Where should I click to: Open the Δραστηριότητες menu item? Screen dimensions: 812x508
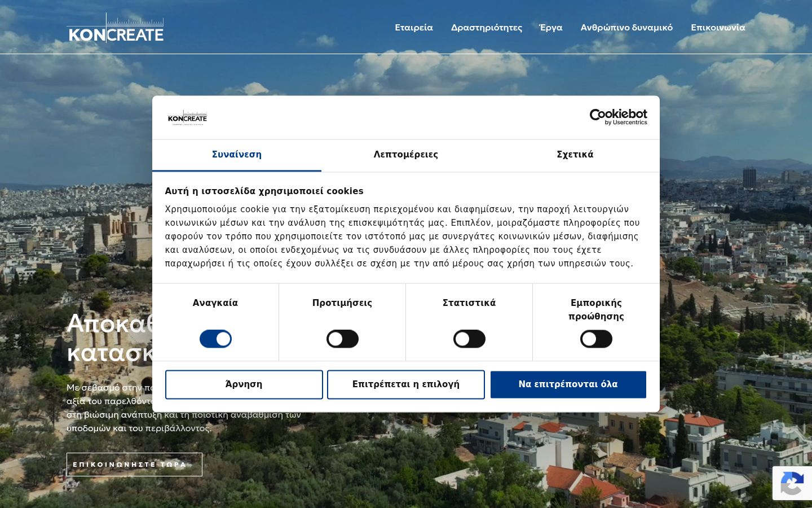tap(487, 28)
